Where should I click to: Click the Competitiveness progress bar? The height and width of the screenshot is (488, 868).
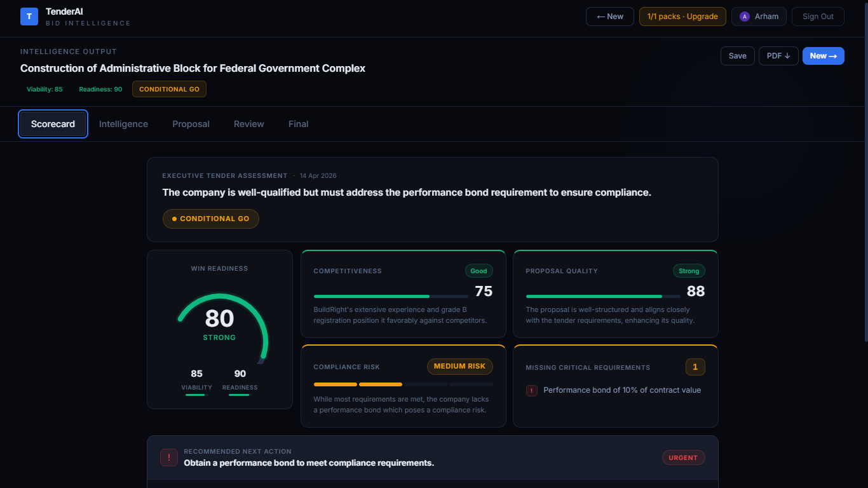tap(391, 296)
